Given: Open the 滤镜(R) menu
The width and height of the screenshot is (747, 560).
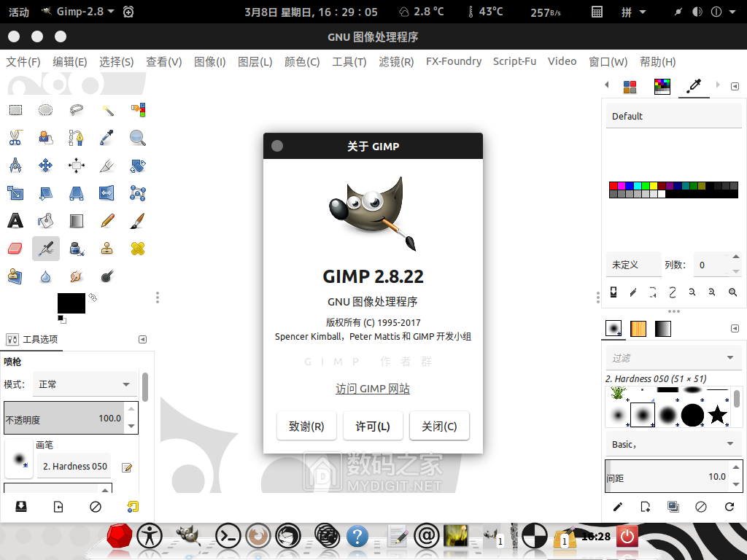Looking at the screenshot, I should click(396, 61).
